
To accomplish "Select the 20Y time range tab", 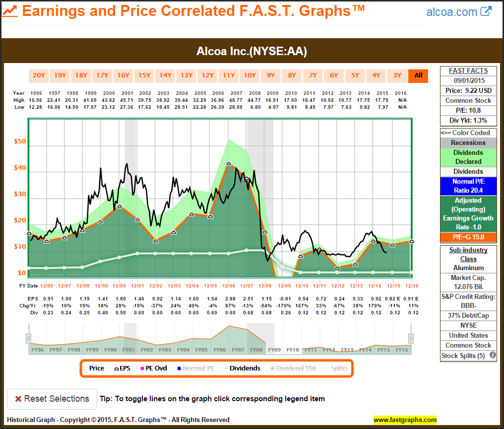I will click(x=39, y=75).
